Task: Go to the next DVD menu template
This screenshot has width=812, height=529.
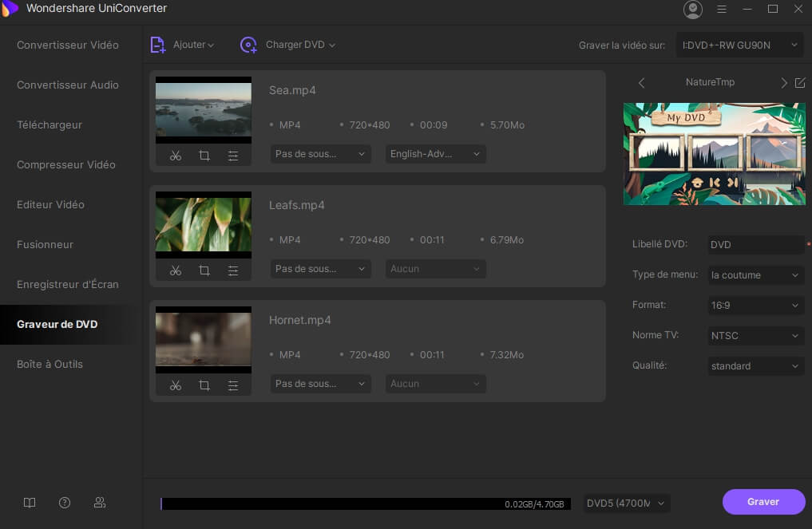Action: pos(783,83)
